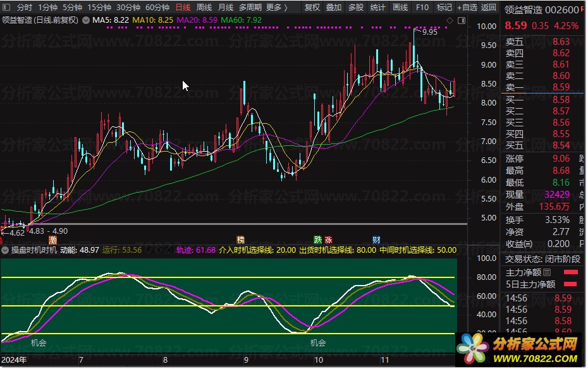Click the 换手 3.53% value
588x369 pixels.
pos(557,219)
